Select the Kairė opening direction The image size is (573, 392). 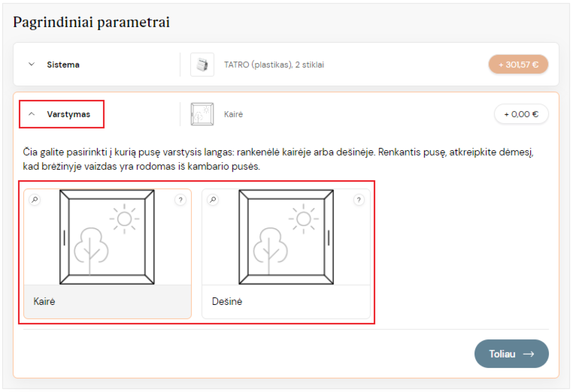click(x=108, y=254)
